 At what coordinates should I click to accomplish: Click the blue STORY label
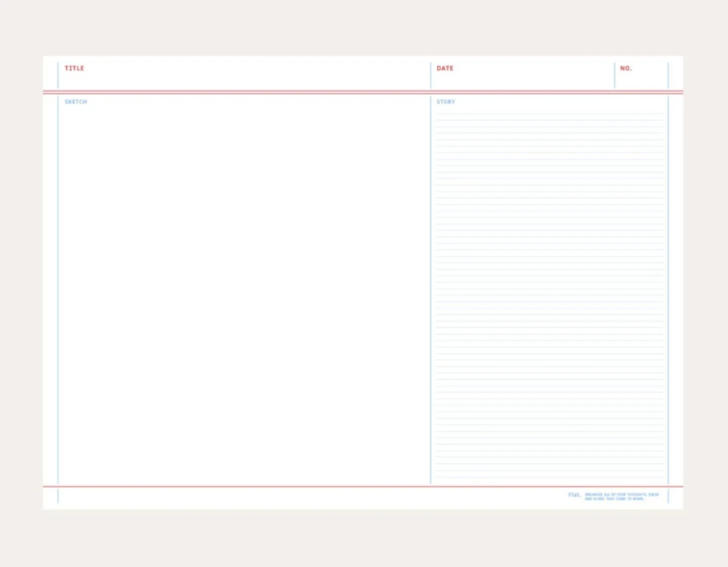coord(446,102)
